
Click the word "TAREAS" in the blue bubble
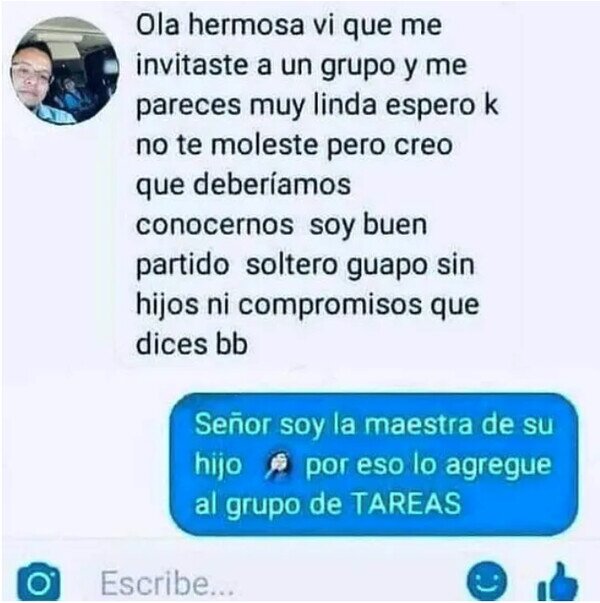coord(407,503)
